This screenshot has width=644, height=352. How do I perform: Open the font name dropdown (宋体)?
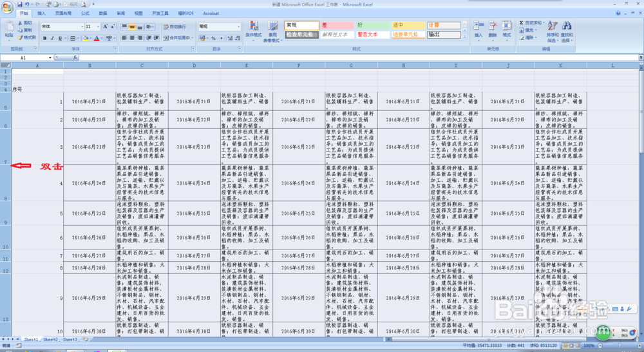[x=82, y=26]
